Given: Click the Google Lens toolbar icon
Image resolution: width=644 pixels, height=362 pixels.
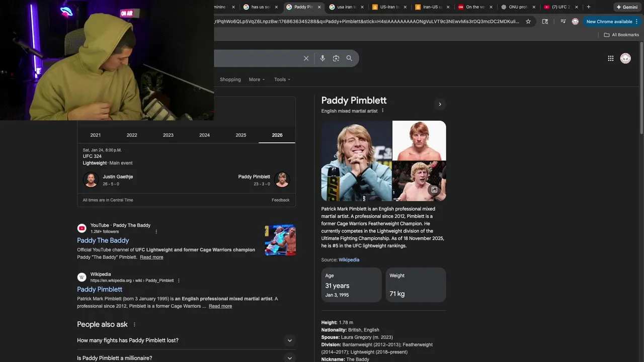Looking at the screenshot, I should pyautogui.click(x=545, y=22).
